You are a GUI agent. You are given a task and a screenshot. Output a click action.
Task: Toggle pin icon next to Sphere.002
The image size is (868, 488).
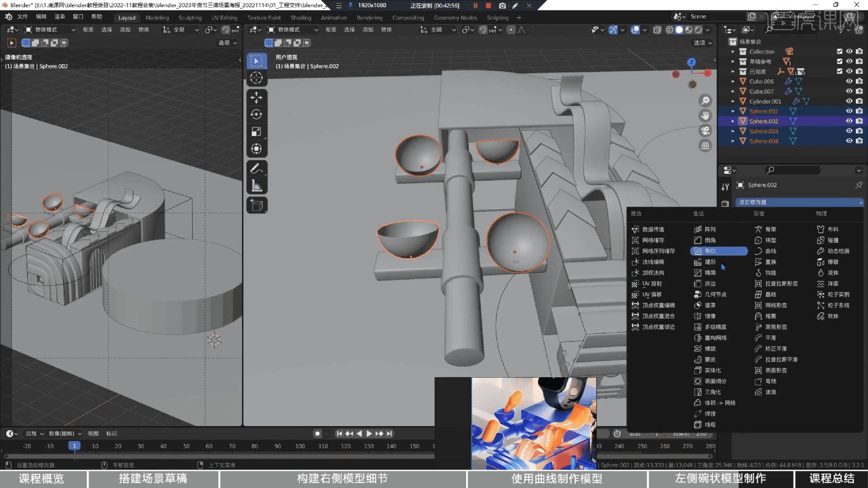(x=859, y=185)
